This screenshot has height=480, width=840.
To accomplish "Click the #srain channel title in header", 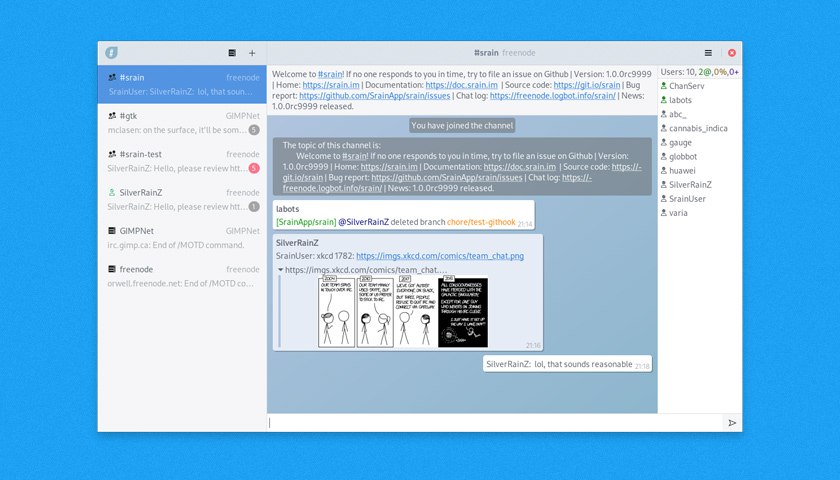I will [486, 52].
